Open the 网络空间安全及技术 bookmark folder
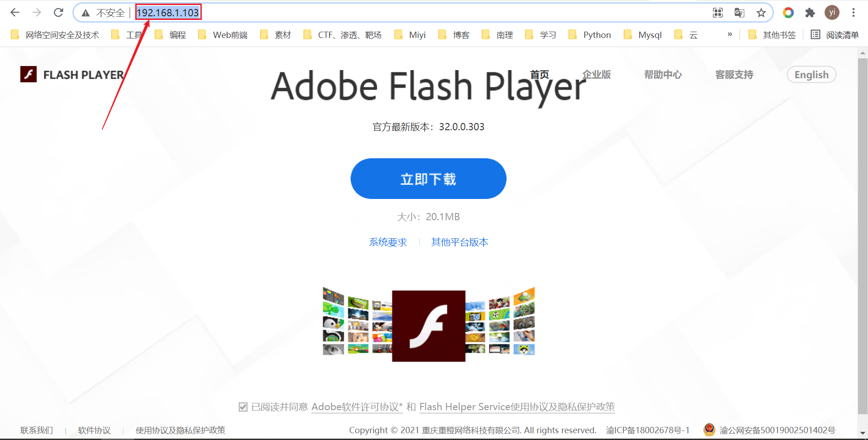This screenshot has width=868, height=440. point(55,35)
